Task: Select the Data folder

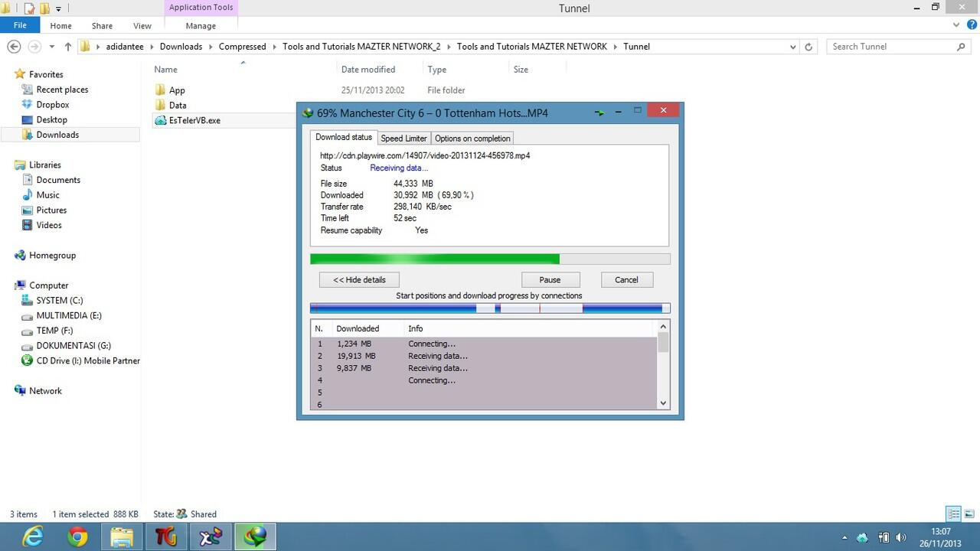Action: click(x=178, y=106)
